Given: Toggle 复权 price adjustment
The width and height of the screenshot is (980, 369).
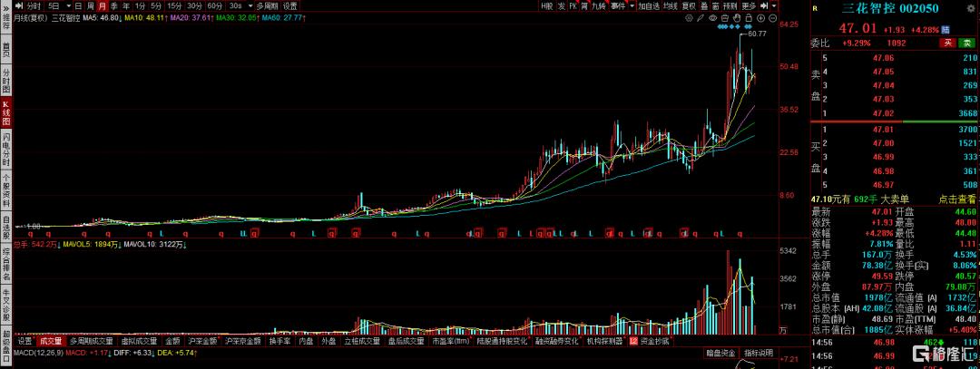Looking at the screenshot, I should (689, 5).
